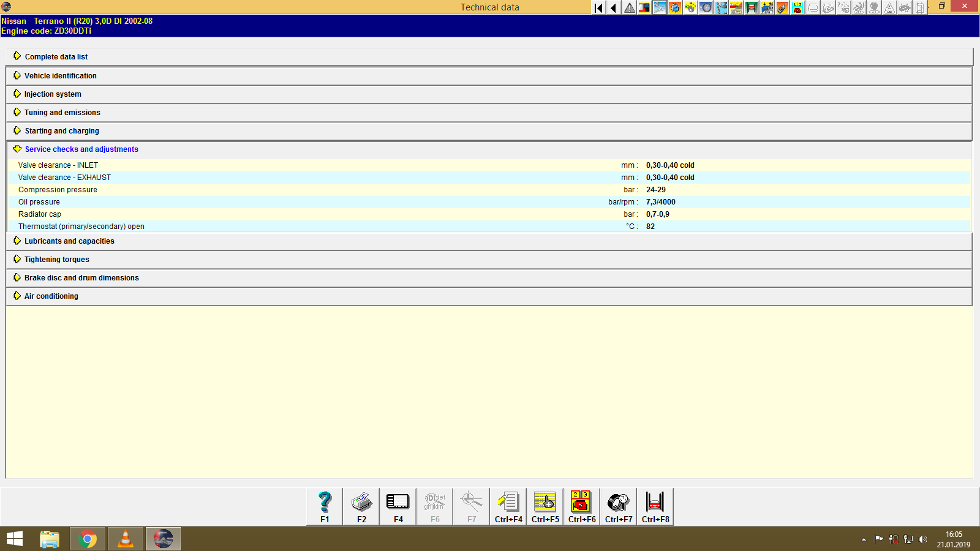The width and height of the screenshot is (980, 551).
Task: Jump to first record with the leftmost arrow icon
Action: (x=597, y=8)
